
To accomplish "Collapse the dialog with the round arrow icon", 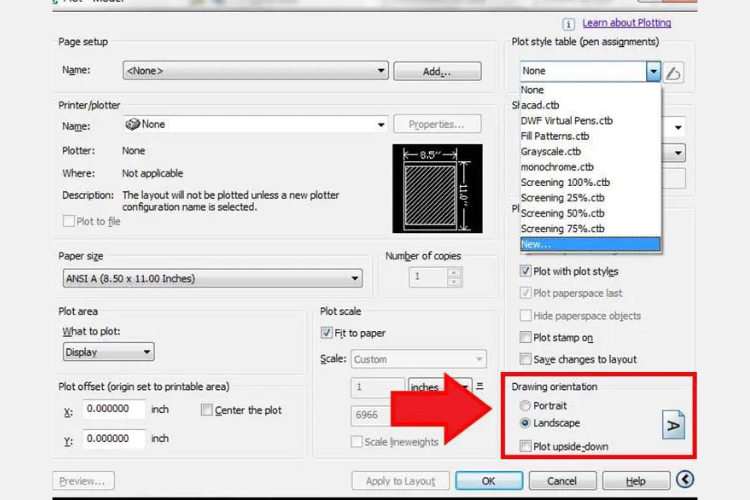I will pos(685,479).
